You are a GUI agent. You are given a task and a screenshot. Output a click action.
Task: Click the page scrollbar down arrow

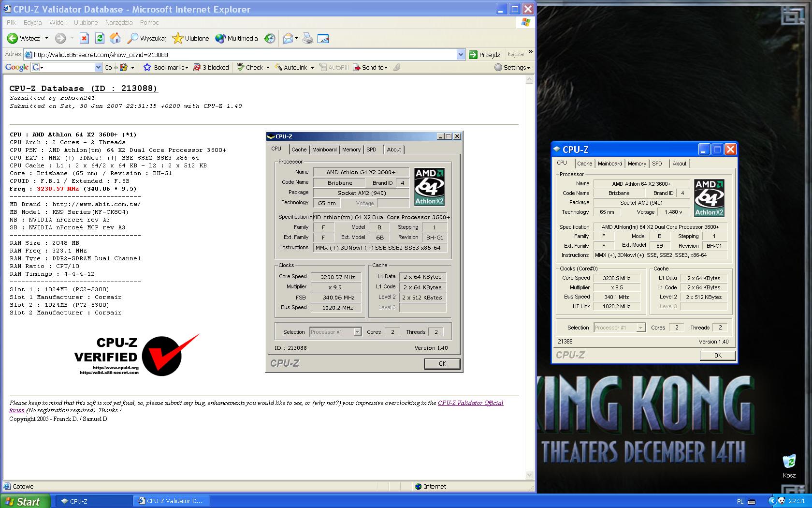point(529,475)
